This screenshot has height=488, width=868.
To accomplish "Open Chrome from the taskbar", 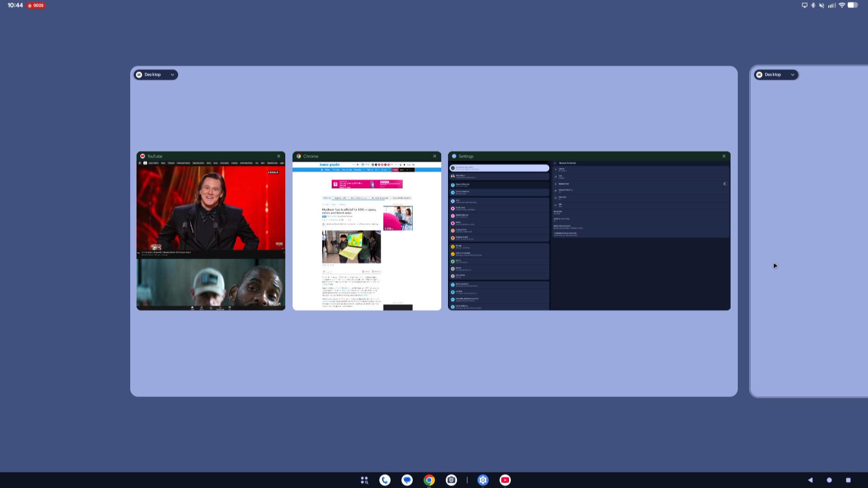I will point(429,480).
